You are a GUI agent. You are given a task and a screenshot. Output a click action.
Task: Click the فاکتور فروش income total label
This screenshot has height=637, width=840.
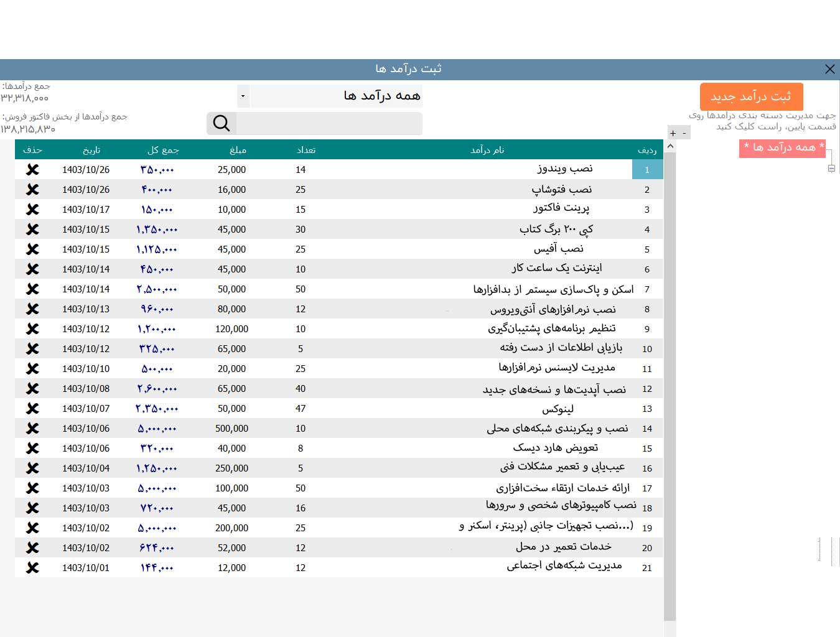tap(65, 117)
